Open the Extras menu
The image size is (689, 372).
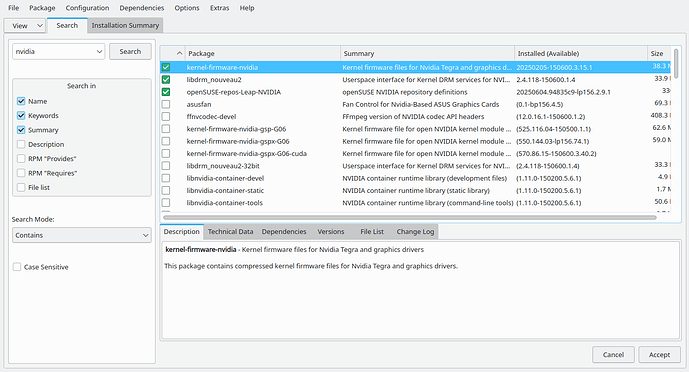(219, 8)
